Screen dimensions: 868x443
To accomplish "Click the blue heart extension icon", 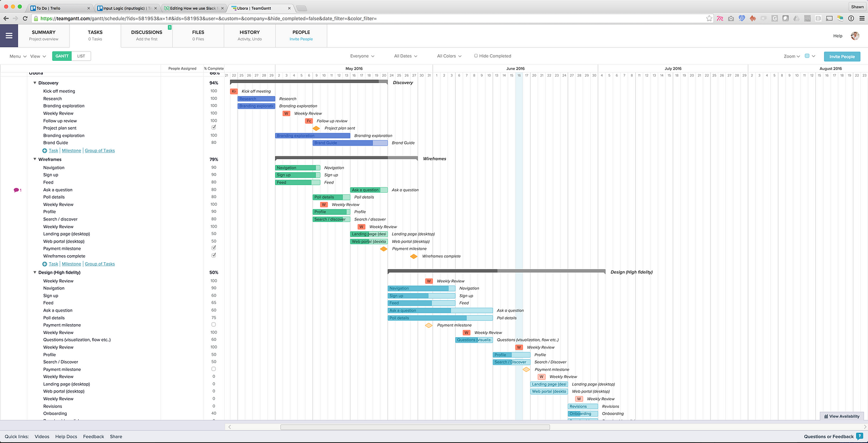I will point(742,18).
